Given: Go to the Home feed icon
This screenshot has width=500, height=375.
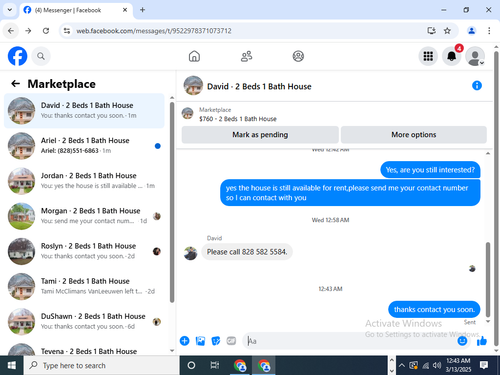Looking at the screenshot, I should 194,56.
